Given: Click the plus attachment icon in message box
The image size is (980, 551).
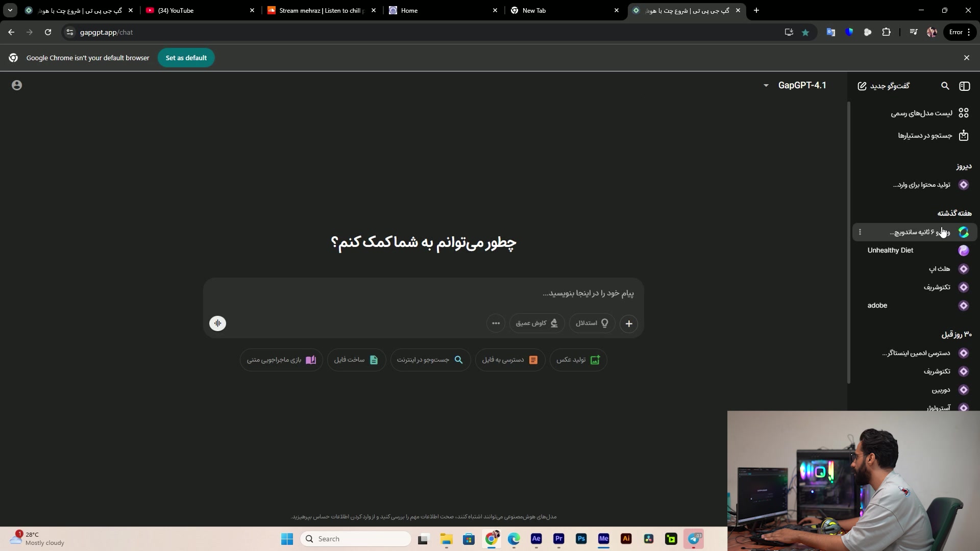Looking at the screenshot, I should tap(629, 323).
